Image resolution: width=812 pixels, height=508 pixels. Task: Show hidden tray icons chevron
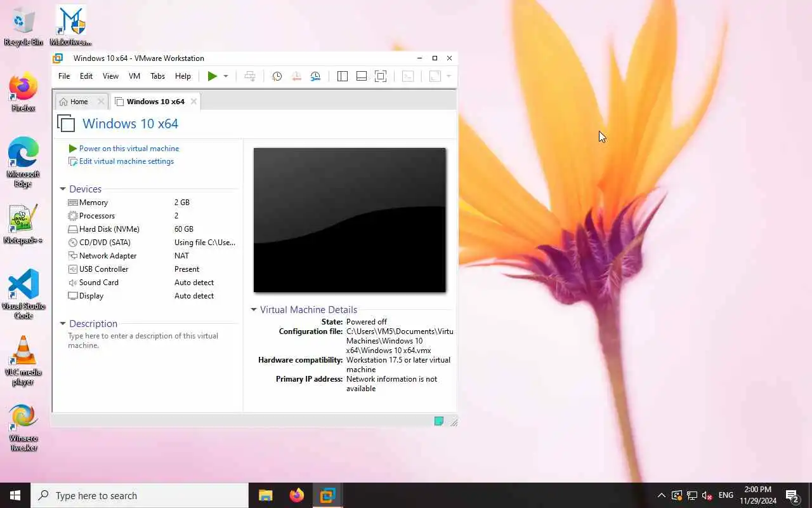point(662,495)
